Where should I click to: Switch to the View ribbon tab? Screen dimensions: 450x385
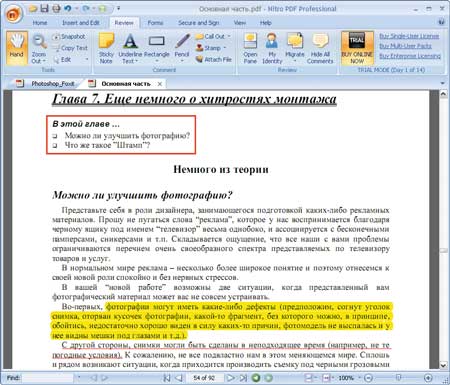pyautogui.click(x=239, y=23)
